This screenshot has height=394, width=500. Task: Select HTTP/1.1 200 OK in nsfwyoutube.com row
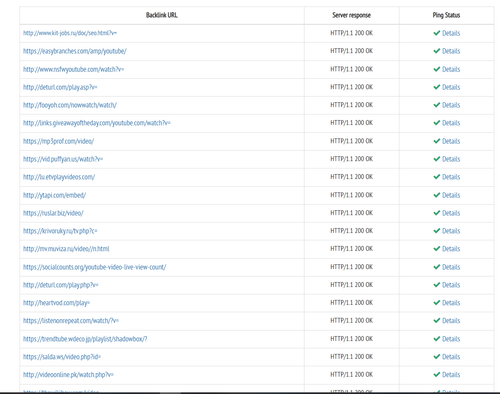[351, 69]
